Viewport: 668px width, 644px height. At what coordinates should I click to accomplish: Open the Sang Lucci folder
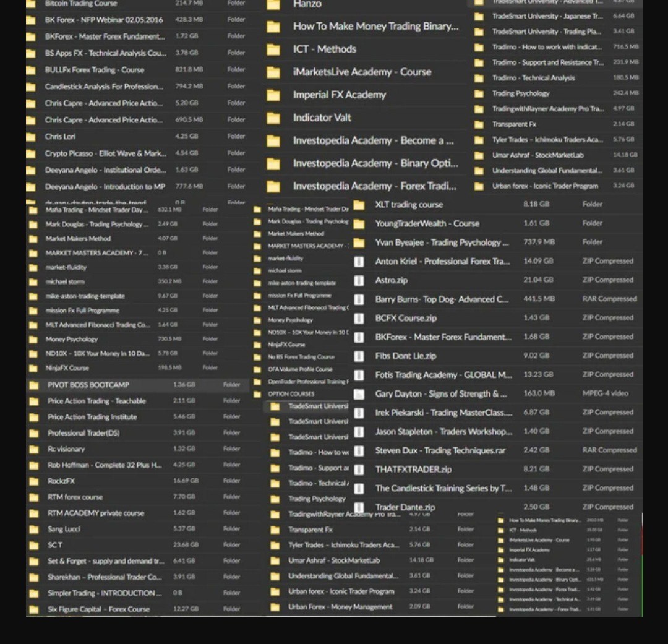click(x=64, y=530)
